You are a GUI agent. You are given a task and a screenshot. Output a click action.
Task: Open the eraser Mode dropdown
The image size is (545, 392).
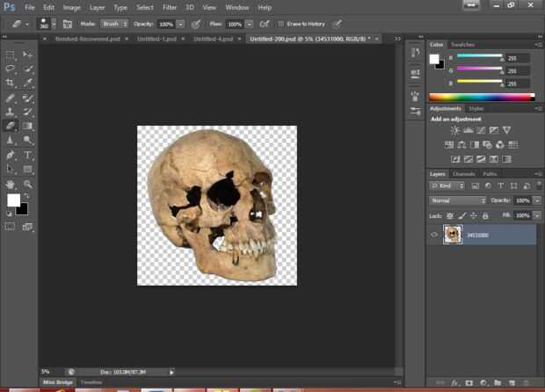pyautogui.click(x=114, y=24)
